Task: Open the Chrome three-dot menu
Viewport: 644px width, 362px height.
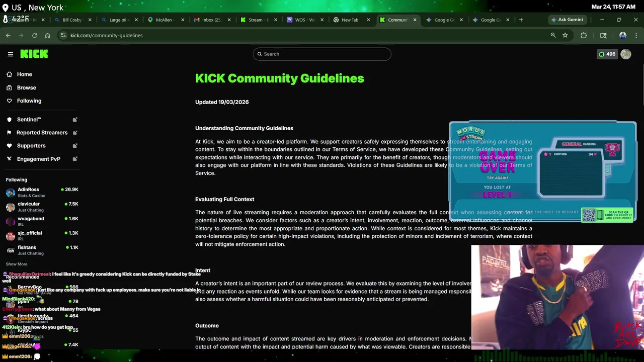Action: (636, 35)
